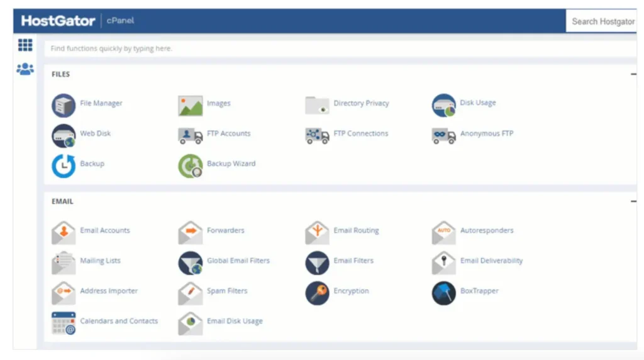Click the cPanel label in header
Image resolution: width=644 pixels, height=360 pixels.
[120, 21]
